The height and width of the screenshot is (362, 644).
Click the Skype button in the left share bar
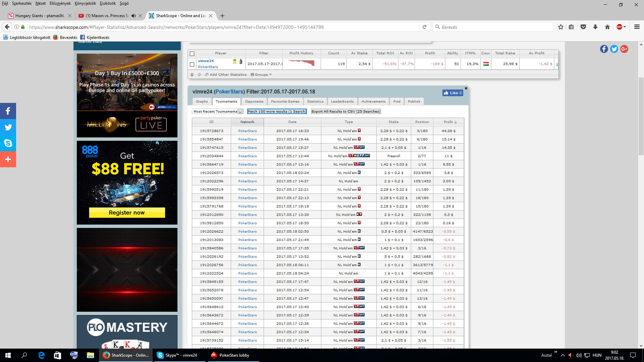pos(8,143)
